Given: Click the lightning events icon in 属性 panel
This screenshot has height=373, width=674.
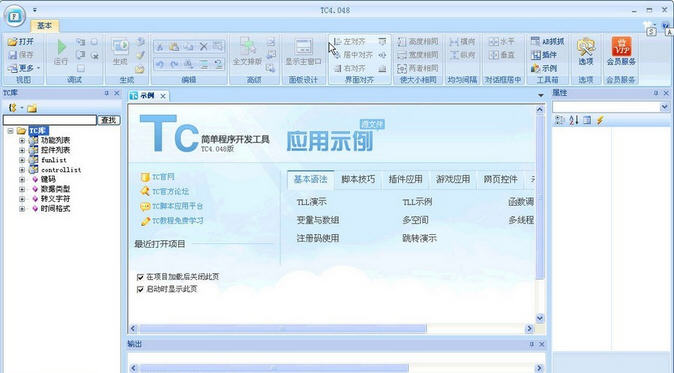Looking at the screenshot, I should (600, 120).
